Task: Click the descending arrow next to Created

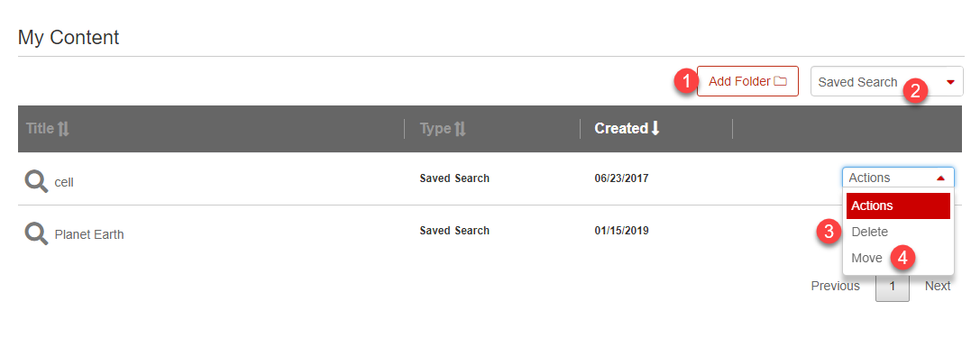Action: pyautogui.click(x=655, y=129)
